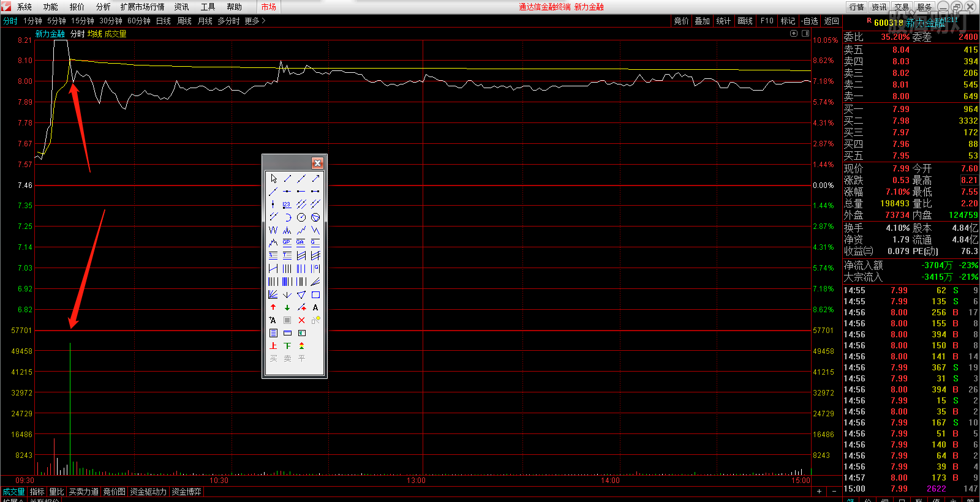Select the ruler measurement tool
The height and width of the screenshot is (502, 980).
(287, 333)
